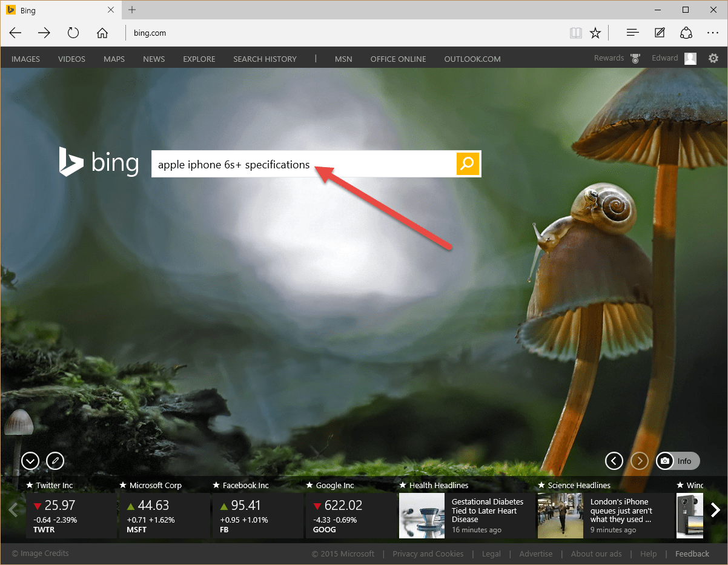728x565 pixels.
Task: Click the Health Headlines thumbnail image
Action: coord(422,515)
